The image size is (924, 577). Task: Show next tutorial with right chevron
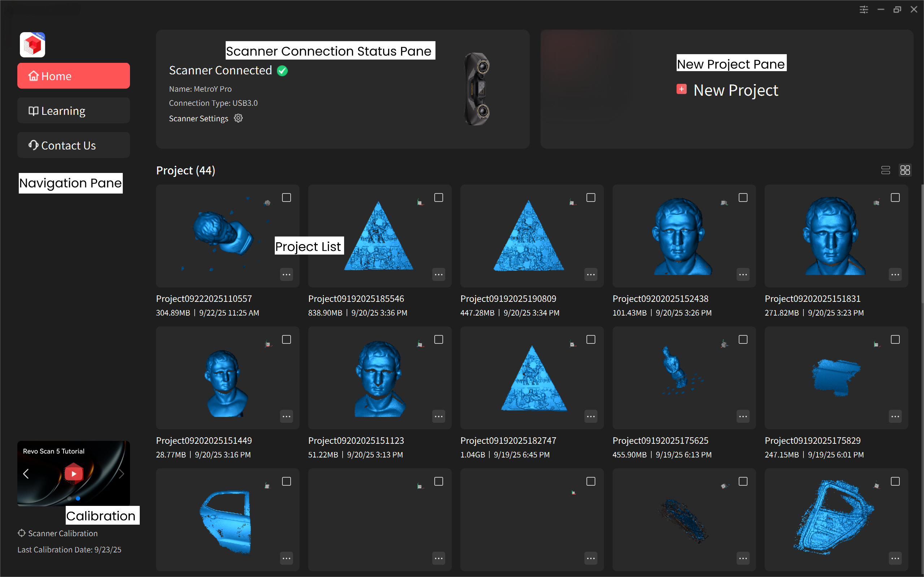pos(121,474)
